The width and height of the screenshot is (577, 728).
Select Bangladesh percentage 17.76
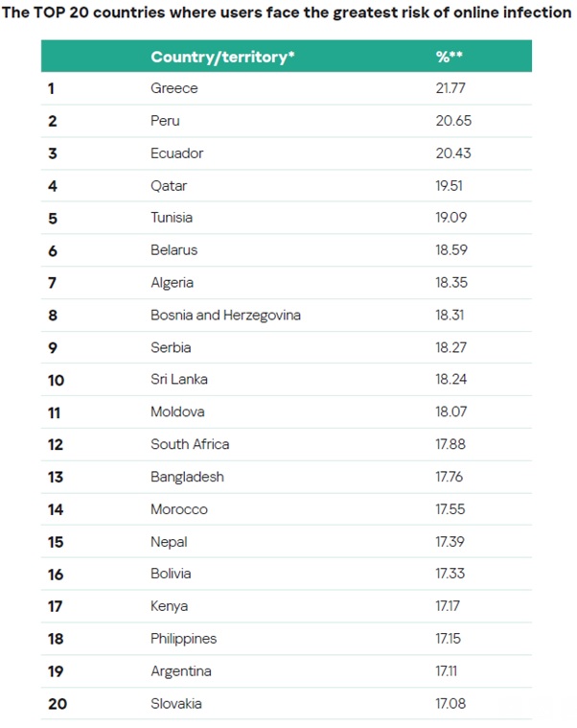pyautogui.click(x=449, y=477)
